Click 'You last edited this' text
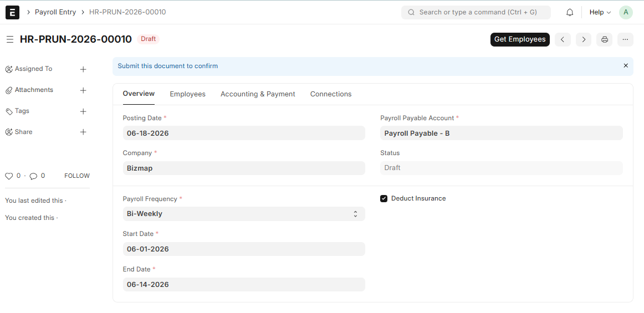 [x=34, y=201]
